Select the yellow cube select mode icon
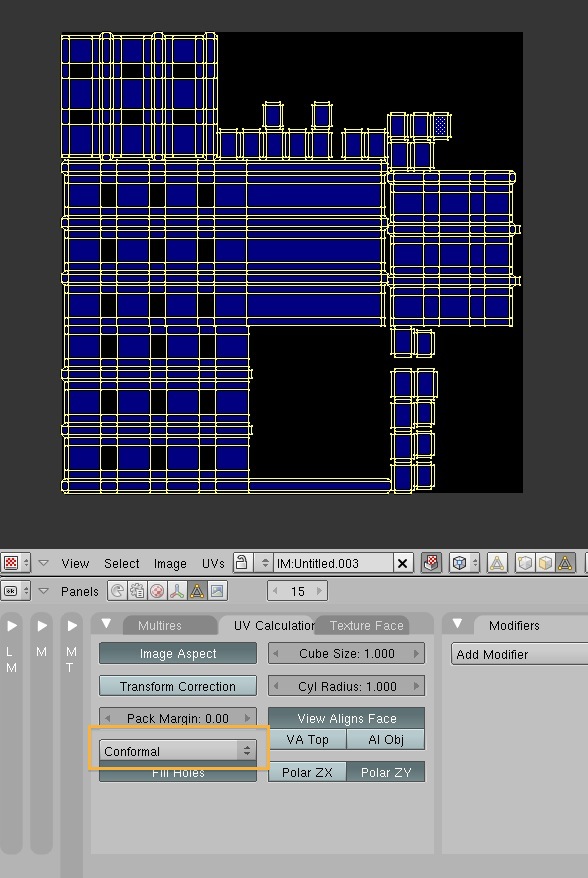The width and height of the screenshot is (588, 878). pos(545,563)
